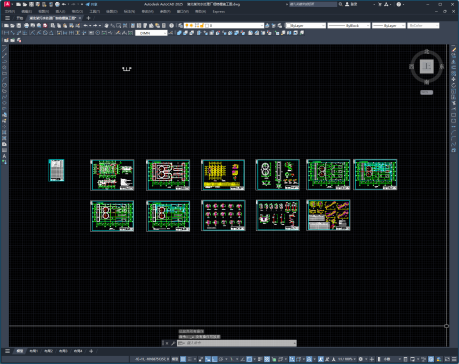Select the Arc draw tool
Image resolution: width=459 pixels, height=364 pixels.
4,79
